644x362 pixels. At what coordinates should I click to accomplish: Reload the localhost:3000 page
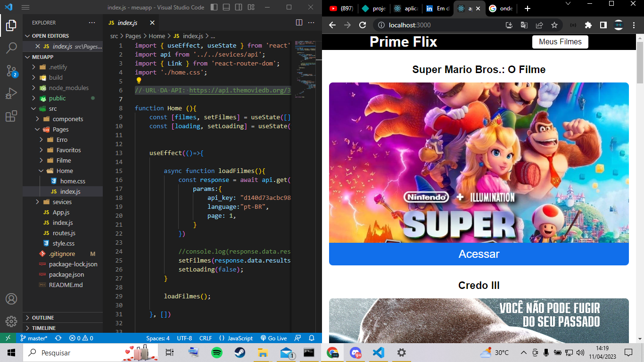(x=363, y=25)
